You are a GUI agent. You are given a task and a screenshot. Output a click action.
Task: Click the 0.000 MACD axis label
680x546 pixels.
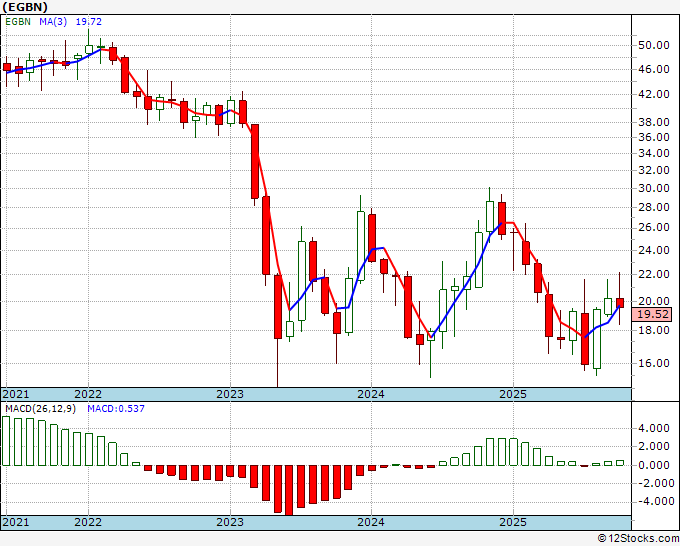point(654,465)
